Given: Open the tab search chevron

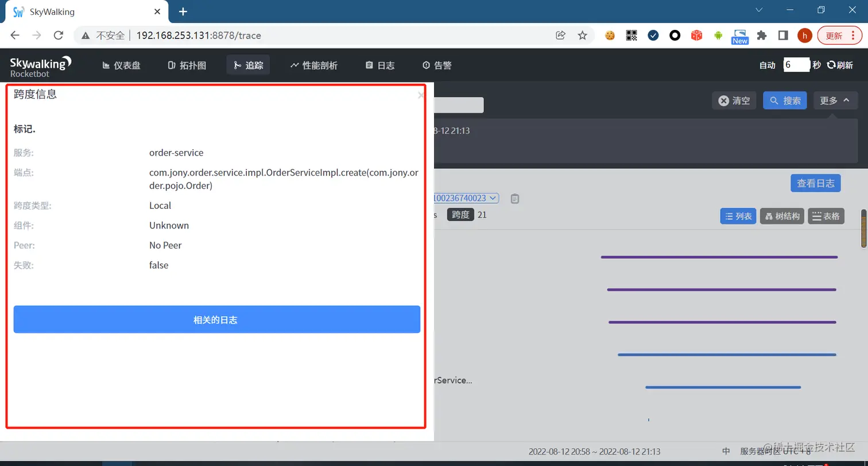Looking at the screenshot, I should click(x=759, y=10).
